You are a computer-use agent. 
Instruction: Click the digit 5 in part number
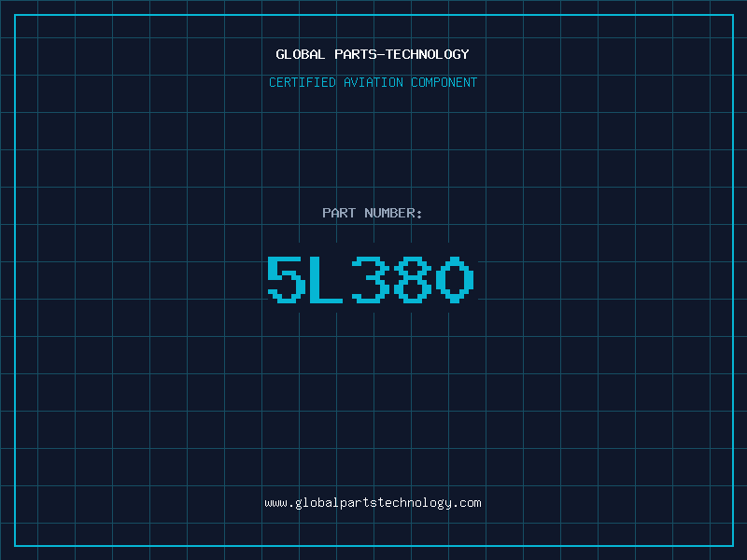pos(287,279)
